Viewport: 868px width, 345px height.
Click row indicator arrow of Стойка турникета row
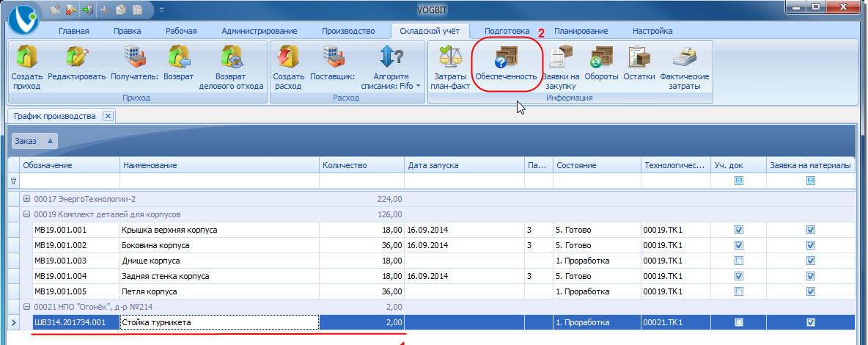[14, 322]
